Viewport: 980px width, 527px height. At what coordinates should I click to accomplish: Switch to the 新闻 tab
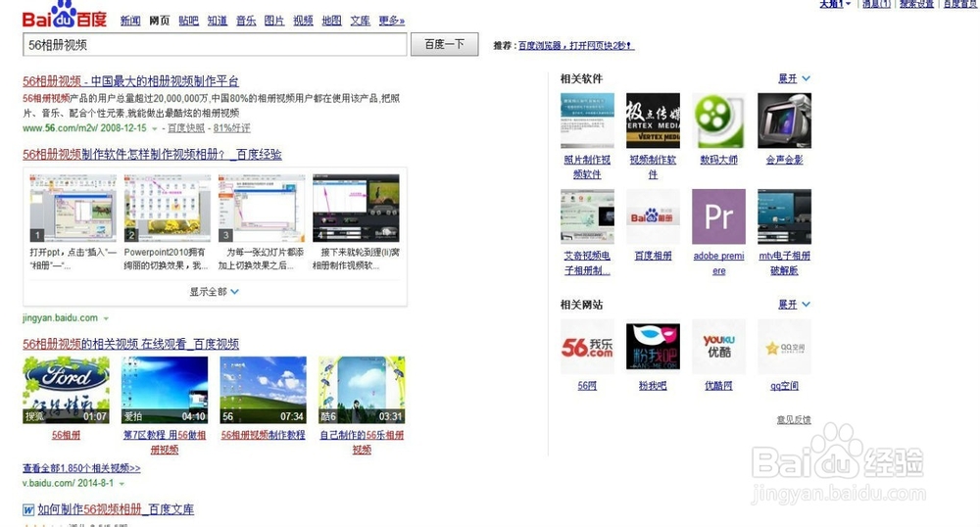coord(130,21)
